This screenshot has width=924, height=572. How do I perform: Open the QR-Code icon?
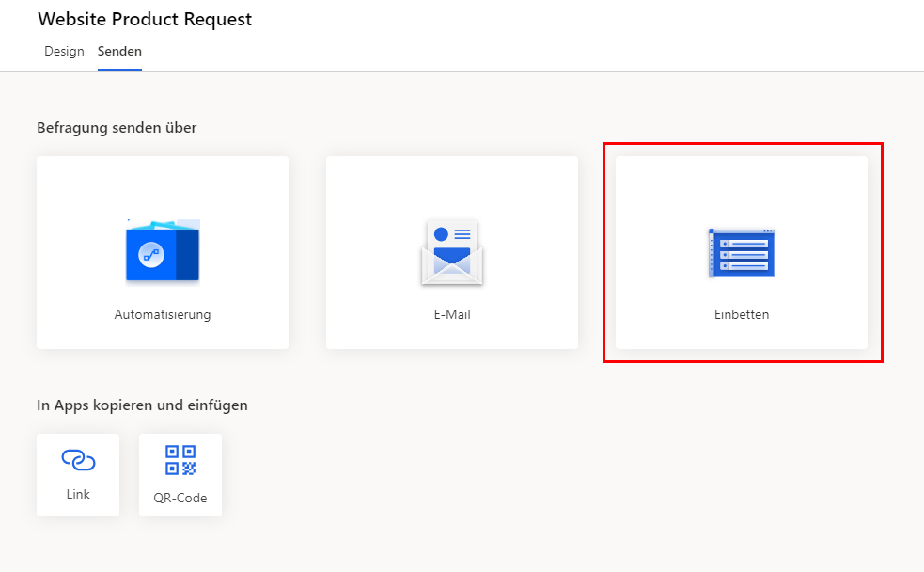click(180, 461)
